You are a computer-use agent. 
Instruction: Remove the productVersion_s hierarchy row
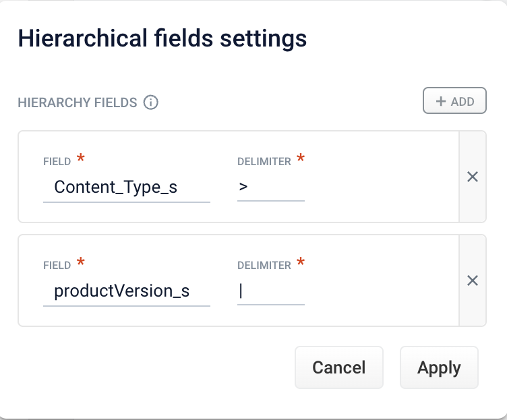click(473, 280)
